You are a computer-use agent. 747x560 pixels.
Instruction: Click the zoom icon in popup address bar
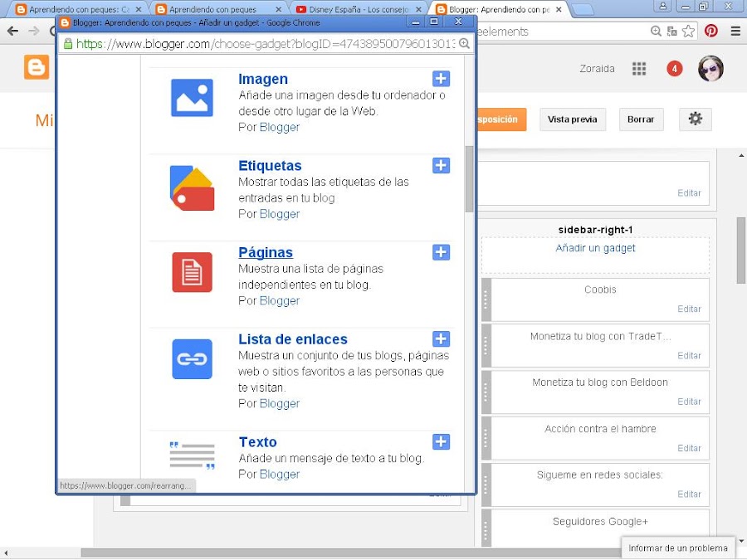coord(464,44)
